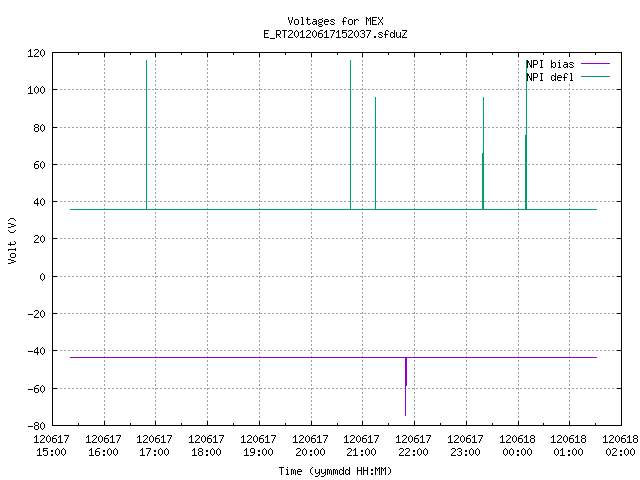
Task: Click the x-axis label '120618 02:00'
Action: pos(620,446)
